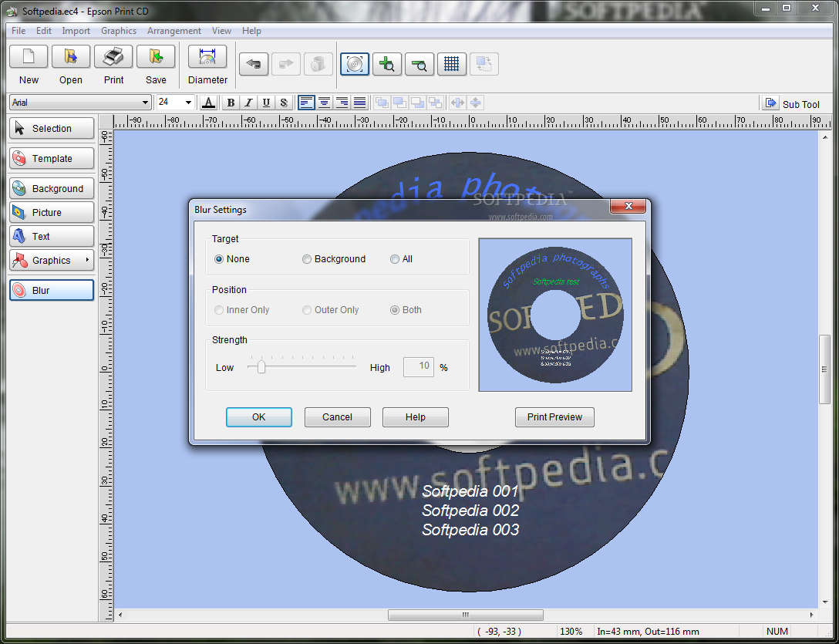Select All as blur target
The width and height of the screenshot is (839, 644).
click(401, 259)
